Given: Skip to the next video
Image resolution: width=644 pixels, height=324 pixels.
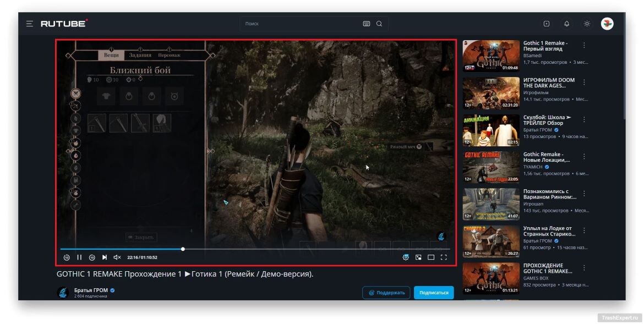Looking at the screenshot, I should [105, 257].
